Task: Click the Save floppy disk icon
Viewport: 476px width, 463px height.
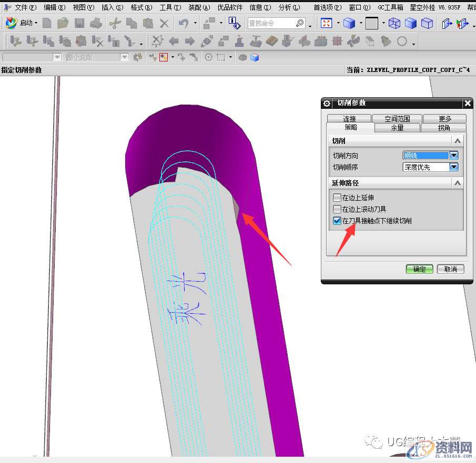Action: click(x=79, y=23)
